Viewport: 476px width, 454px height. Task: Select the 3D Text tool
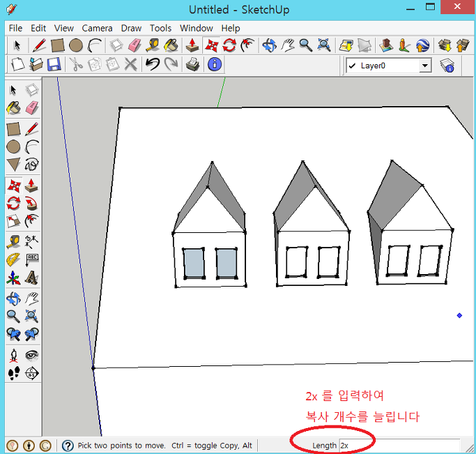tap(31, 278)
